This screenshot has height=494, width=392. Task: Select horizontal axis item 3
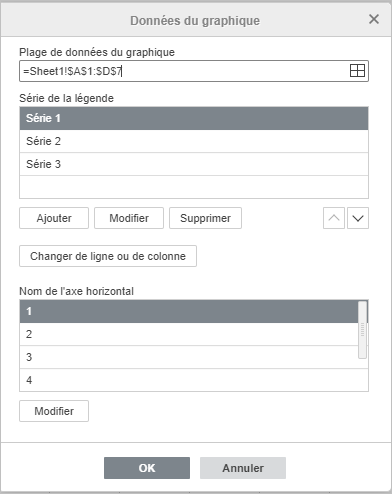(189, 357)
